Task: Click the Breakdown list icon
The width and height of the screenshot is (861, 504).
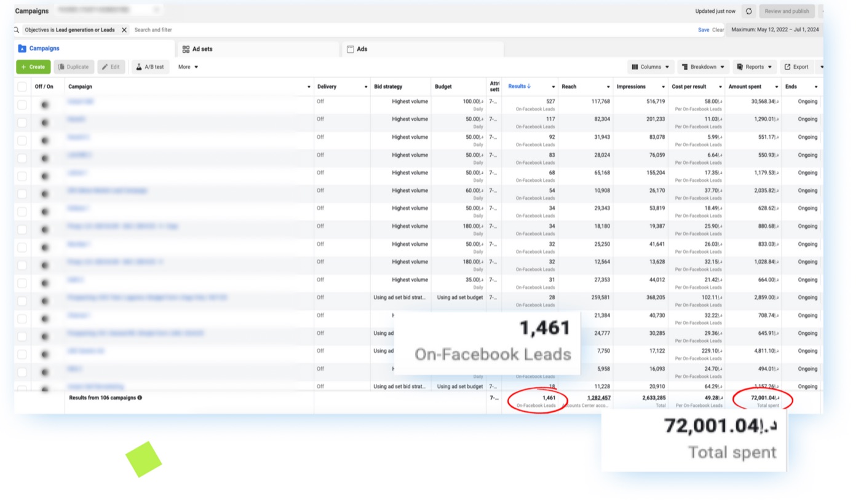Action: 684,67
